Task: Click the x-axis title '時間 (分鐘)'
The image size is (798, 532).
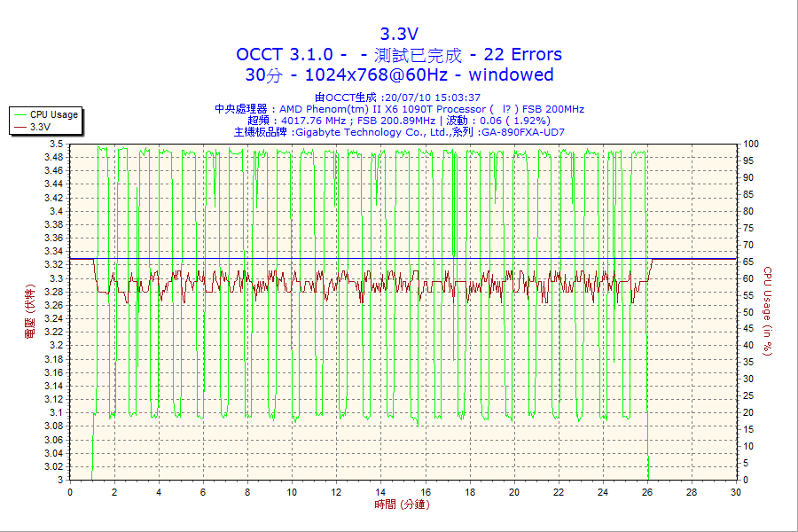Action: tap(402, 505)
